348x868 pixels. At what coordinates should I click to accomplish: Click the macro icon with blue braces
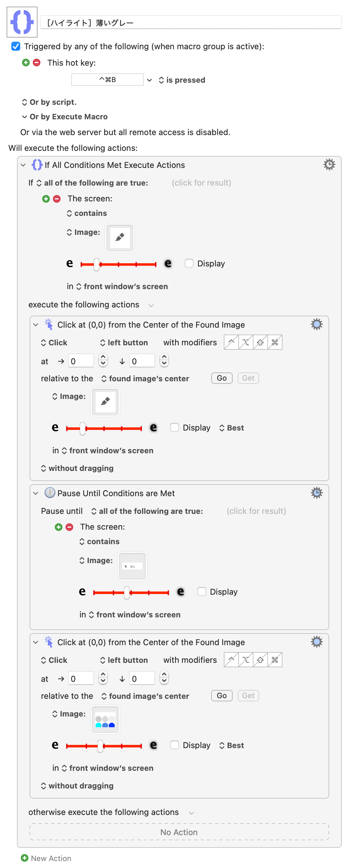pyautogui.click(x=22, y=22)
